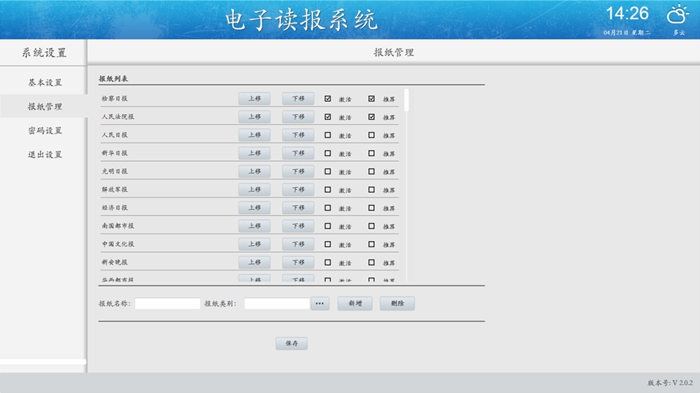
Task: Click 下移 for 光明日报
Action: [x=298, y=171]
